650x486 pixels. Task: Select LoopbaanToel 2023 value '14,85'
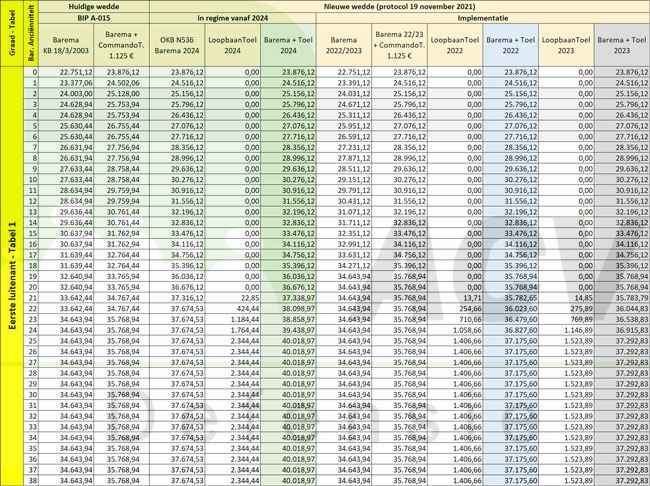coord(585,298)
